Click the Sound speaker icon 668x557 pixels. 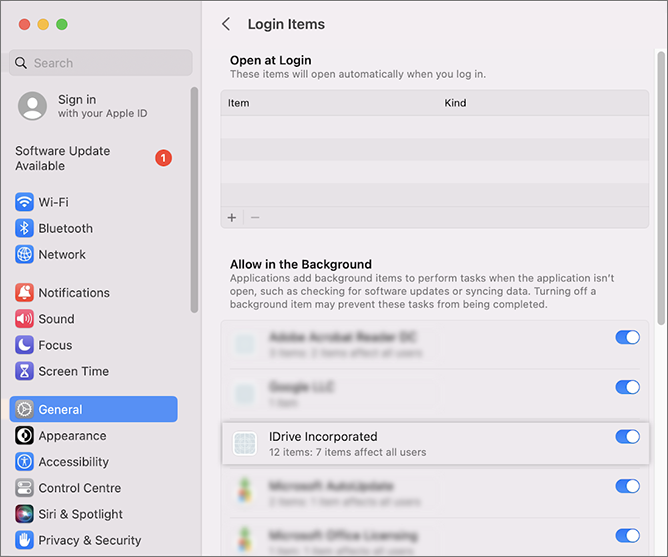25,319
